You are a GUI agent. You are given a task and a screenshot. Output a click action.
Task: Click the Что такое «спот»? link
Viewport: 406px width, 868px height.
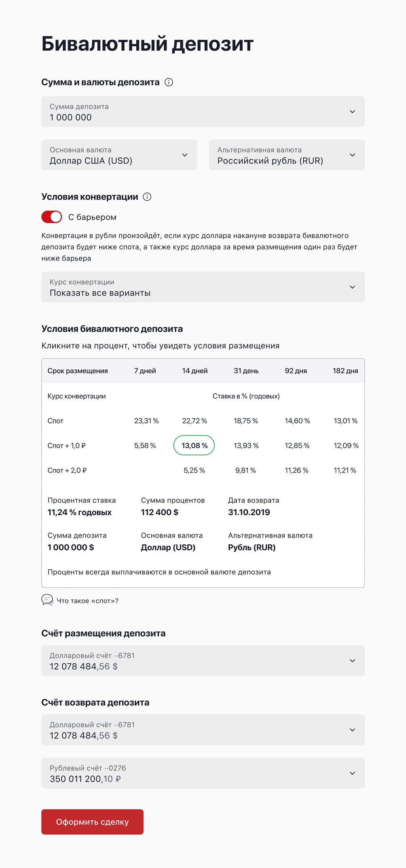pyautogui.click(x=87, y=601)
